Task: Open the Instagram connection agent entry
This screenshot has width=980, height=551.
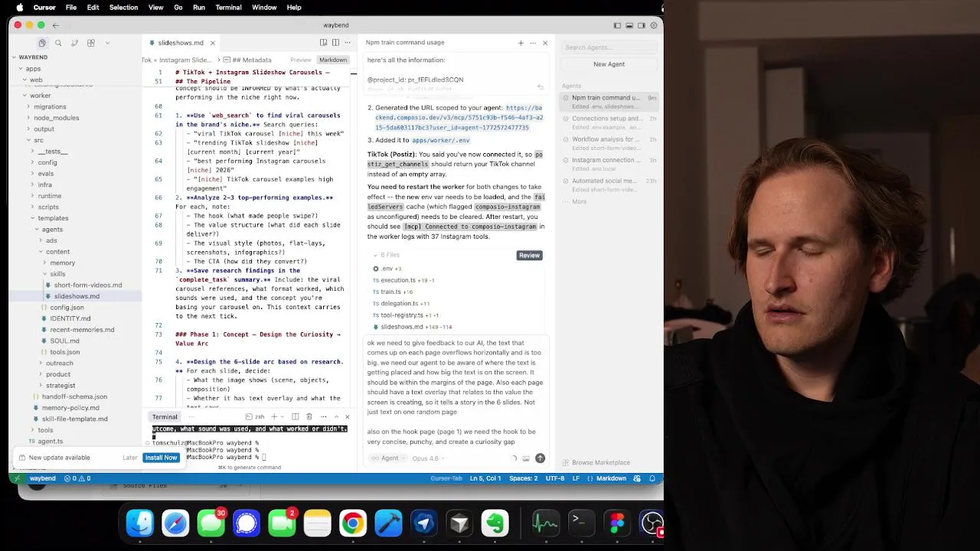Action: 610,164
